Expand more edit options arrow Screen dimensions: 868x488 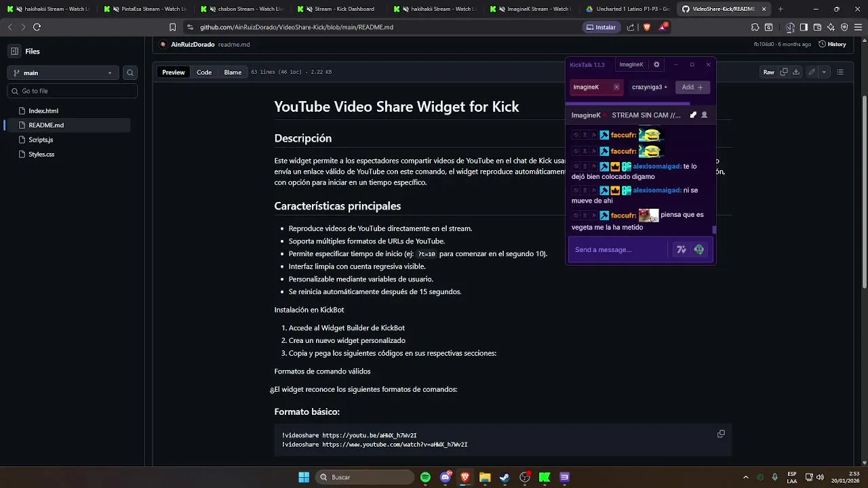click(x=824, y=72)
